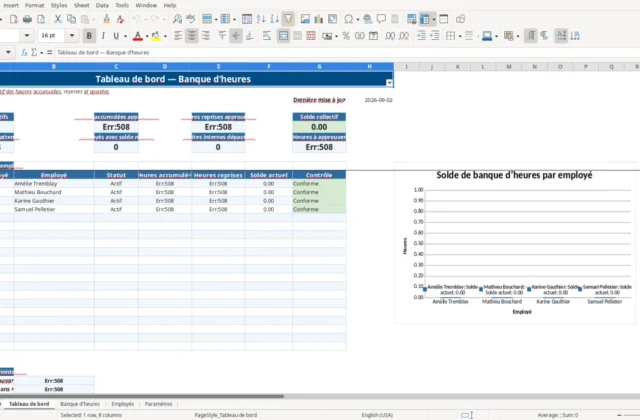
Task: Open the Print Preview icon
Action: click(41, 19)
